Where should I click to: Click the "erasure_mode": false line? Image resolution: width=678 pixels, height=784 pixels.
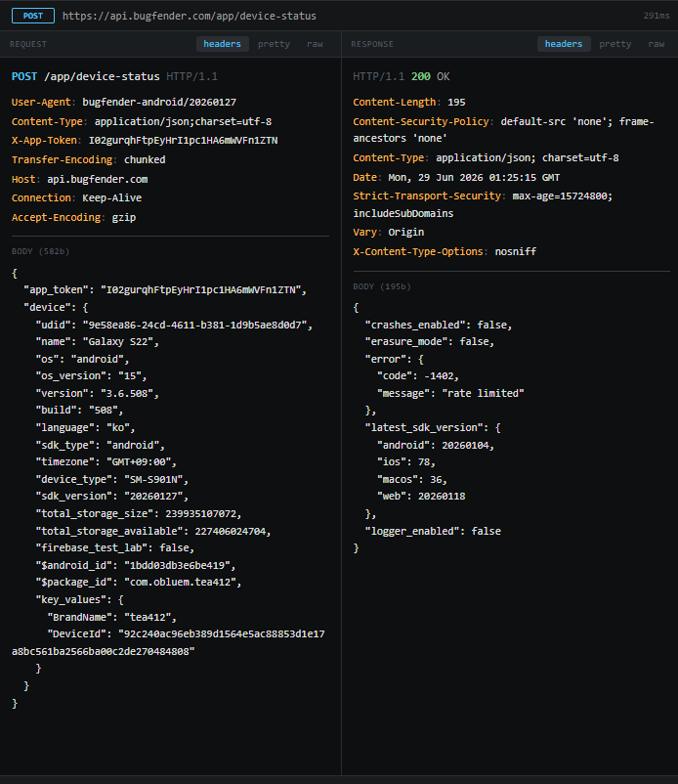(430, 342)
